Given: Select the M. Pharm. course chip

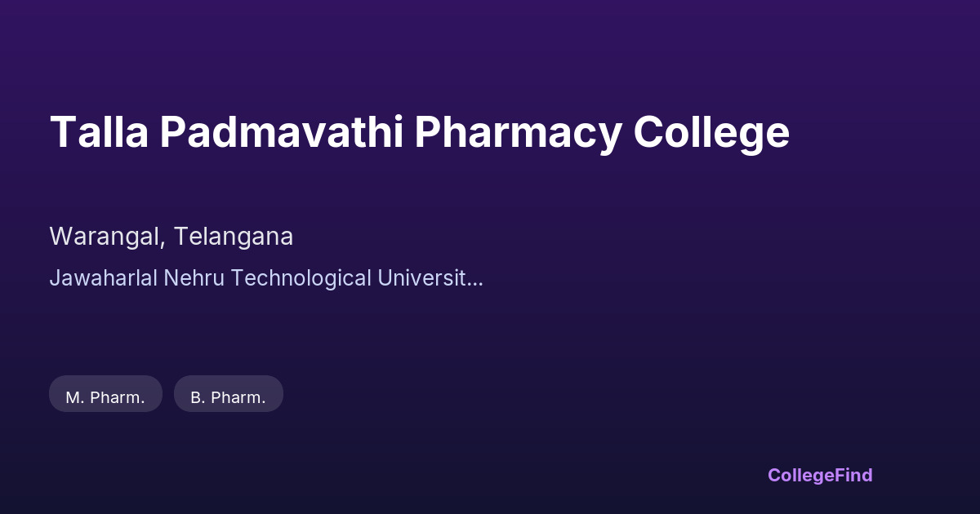Looking at the screenshot, I should [105, 394].
